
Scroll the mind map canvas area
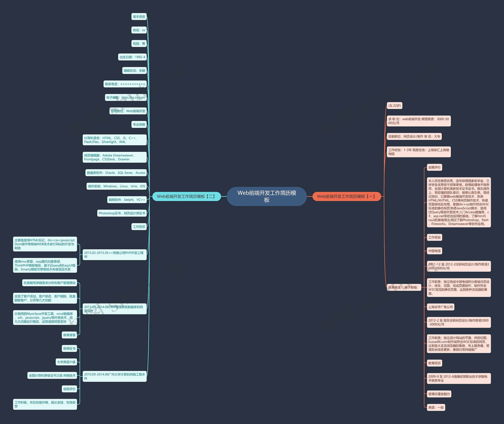click(252, 212)
